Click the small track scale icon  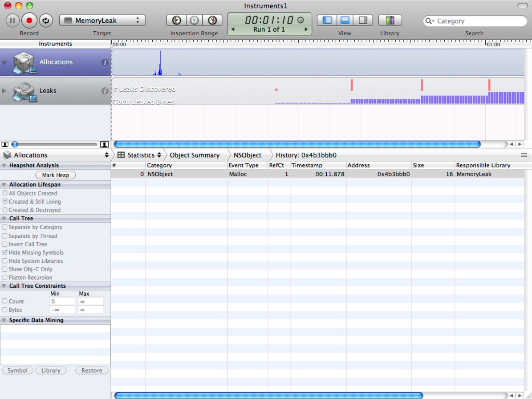pos(5,144)
